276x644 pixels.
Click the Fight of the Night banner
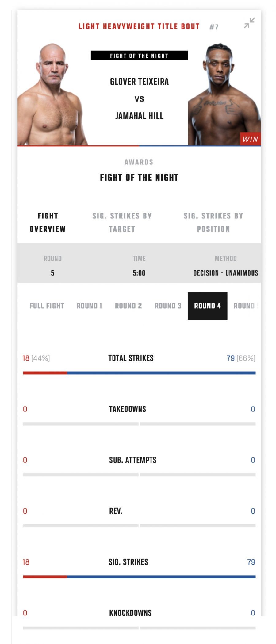pos(139,56)
